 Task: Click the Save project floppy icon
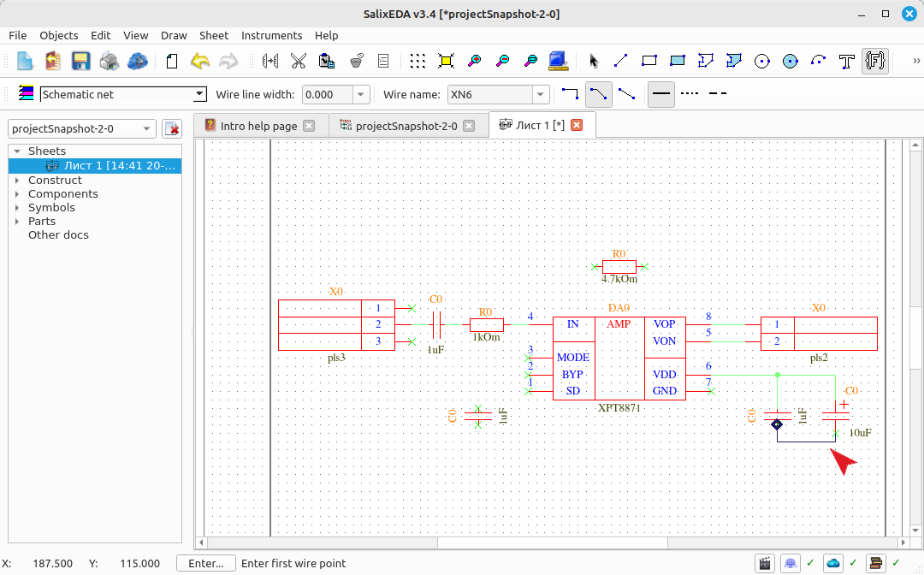(x=80, y=61)
